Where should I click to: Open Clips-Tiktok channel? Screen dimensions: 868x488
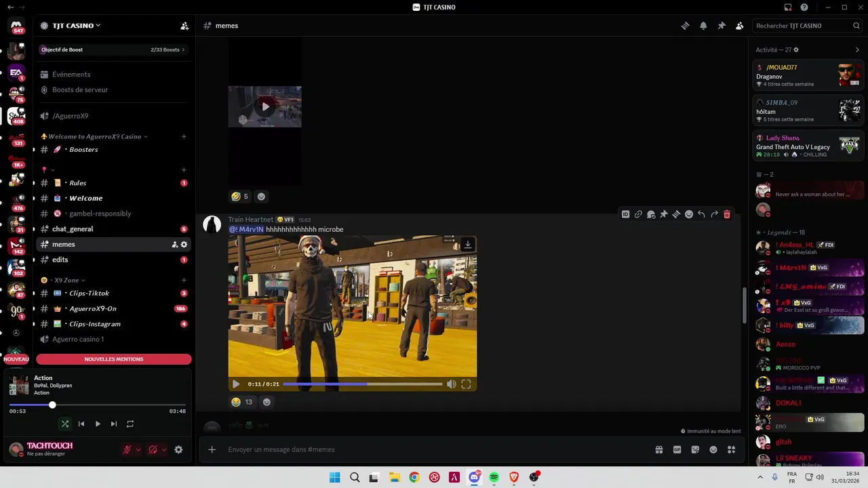113,293
